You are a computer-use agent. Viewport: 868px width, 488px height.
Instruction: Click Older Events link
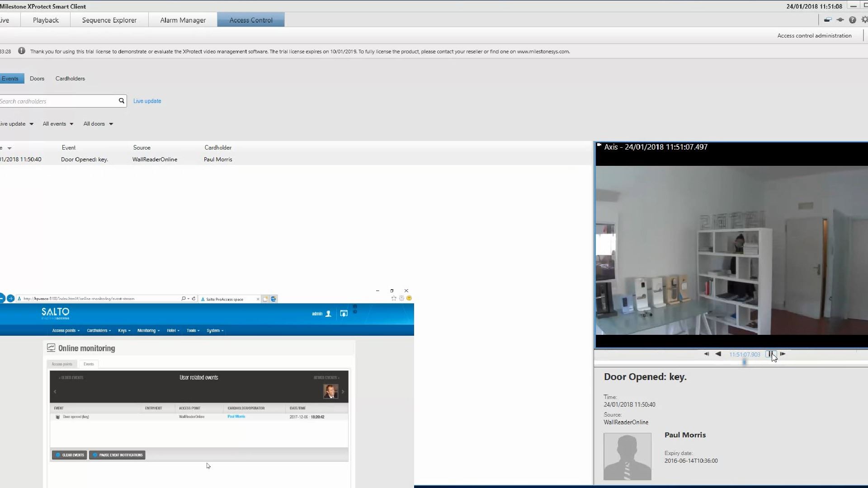(x=71, y=378)
